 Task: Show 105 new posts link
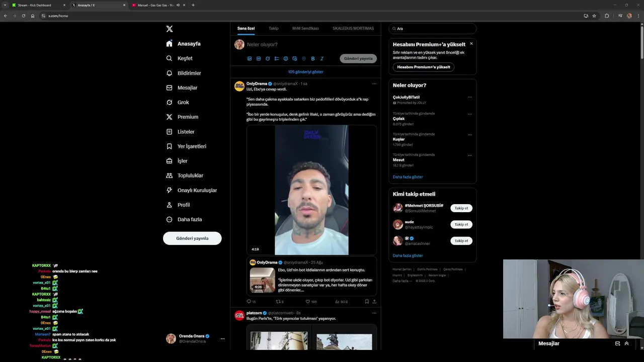(305, 72)
